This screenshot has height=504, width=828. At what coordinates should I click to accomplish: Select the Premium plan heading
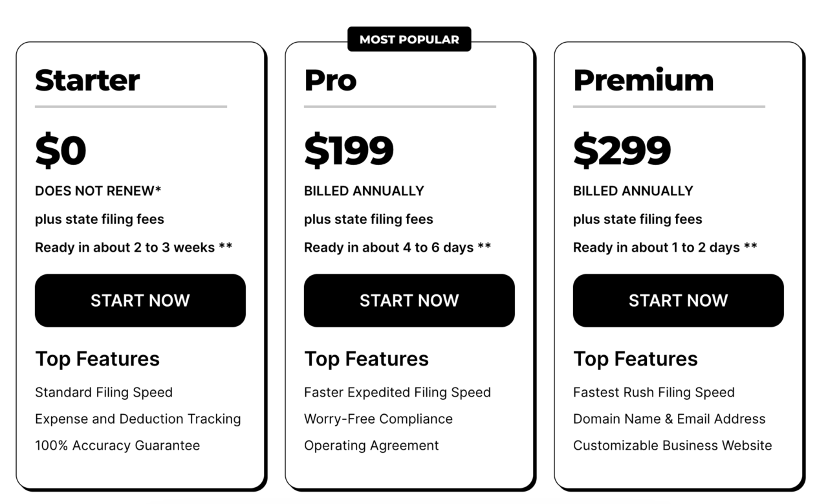click(x=644, y=80)
